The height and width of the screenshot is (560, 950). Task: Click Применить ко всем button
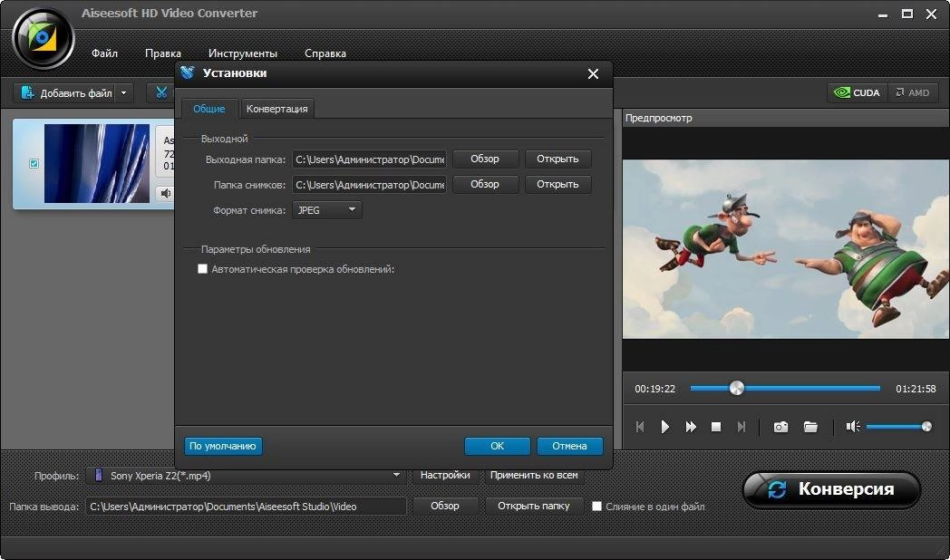(x=534, y=475)
